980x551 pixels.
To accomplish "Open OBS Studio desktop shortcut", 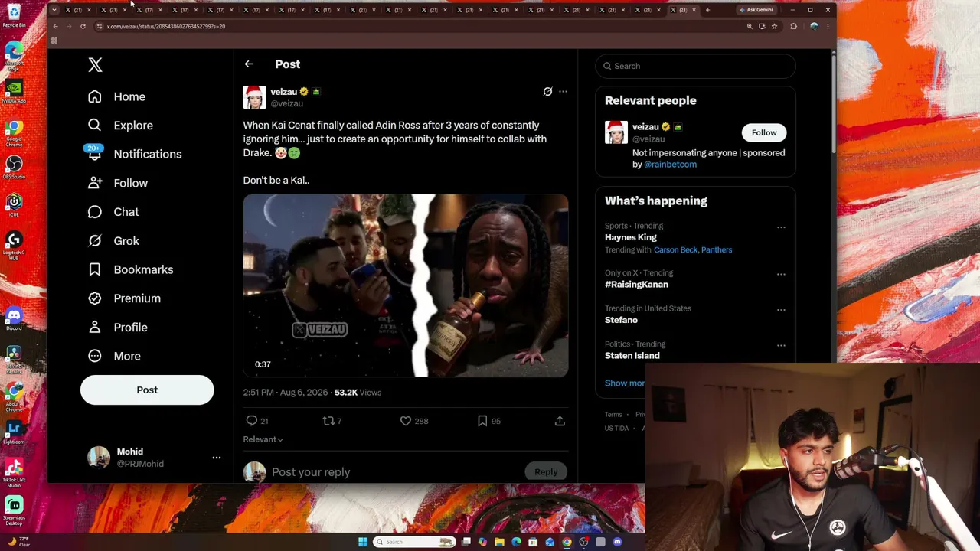I will [14, 167].
